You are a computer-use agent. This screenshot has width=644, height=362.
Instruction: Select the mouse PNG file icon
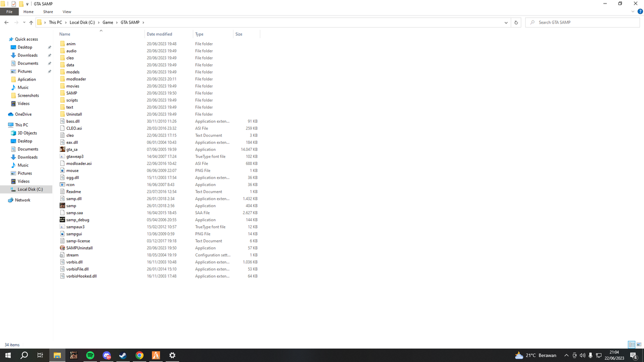(62, 170)
